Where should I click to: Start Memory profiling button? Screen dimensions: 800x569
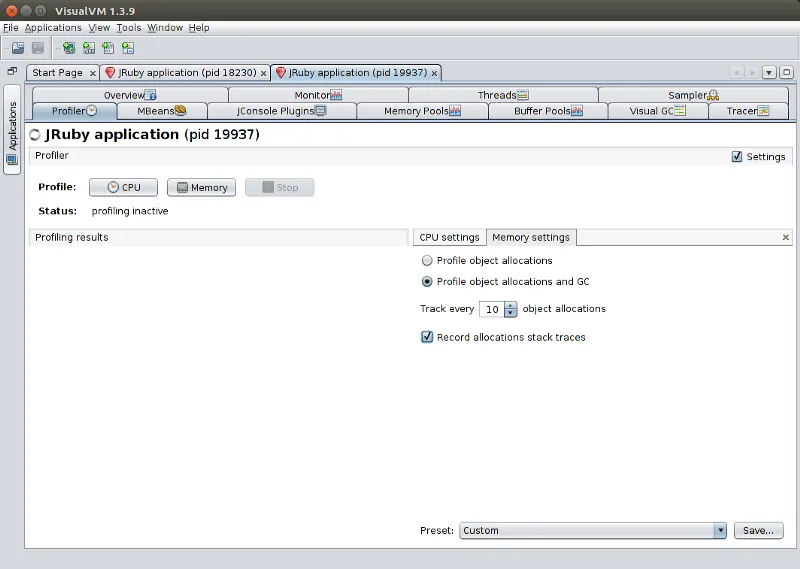[x=202, y=187]
